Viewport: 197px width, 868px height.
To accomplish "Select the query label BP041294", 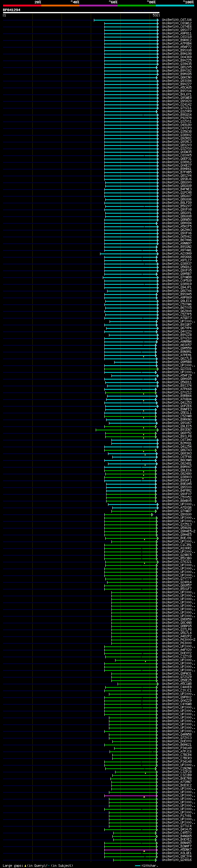I will (11, 10).
